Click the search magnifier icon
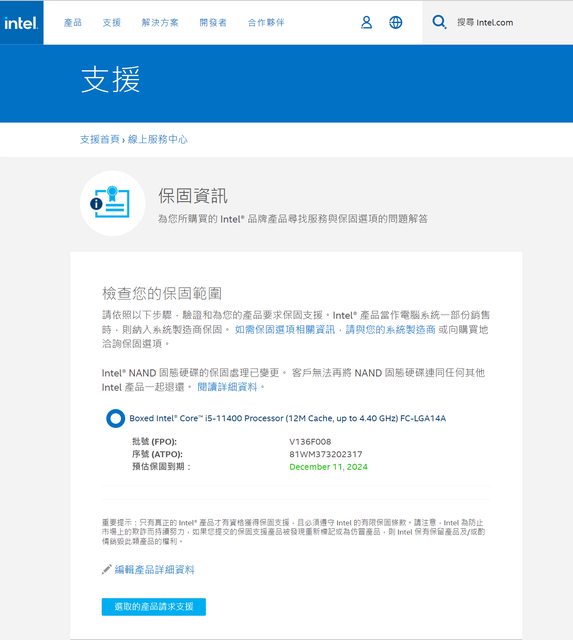Image resolution: width=573 pixels, height=640 pixels. pyautogui.click(x=439, y=22)
